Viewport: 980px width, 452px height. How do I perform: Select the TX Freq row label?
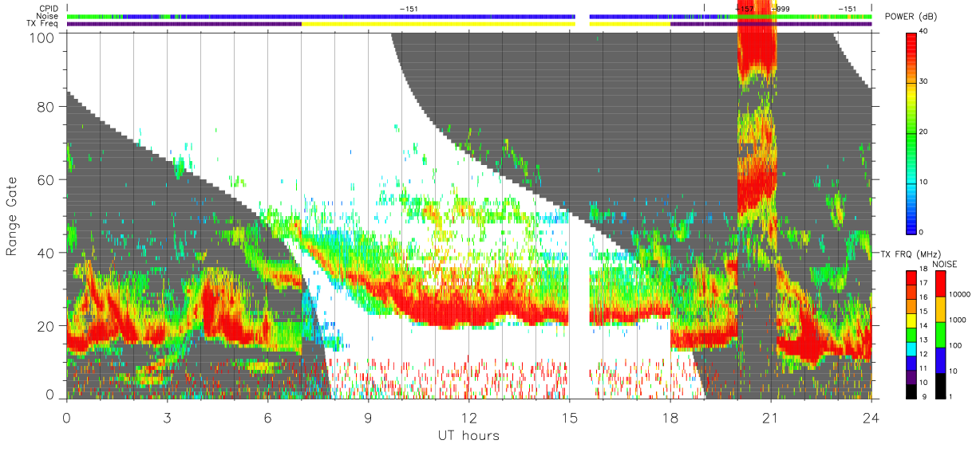(43, 24)
